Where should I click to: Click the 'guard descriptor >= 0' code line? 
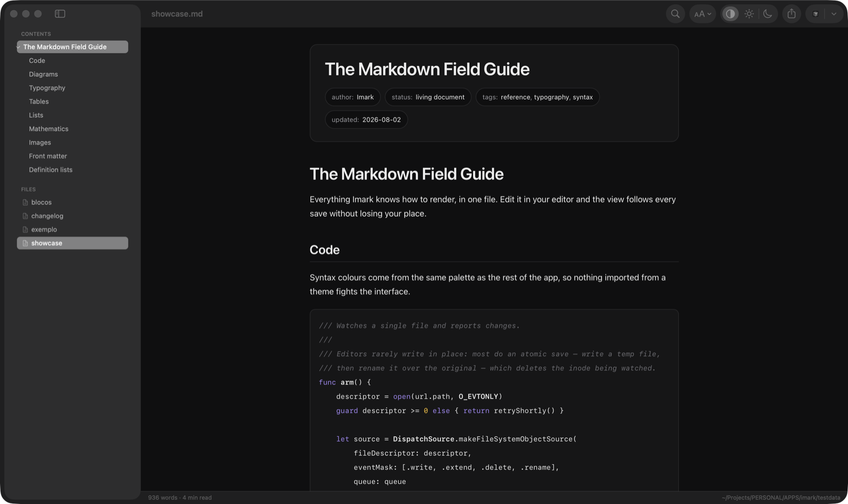[450, 411]
